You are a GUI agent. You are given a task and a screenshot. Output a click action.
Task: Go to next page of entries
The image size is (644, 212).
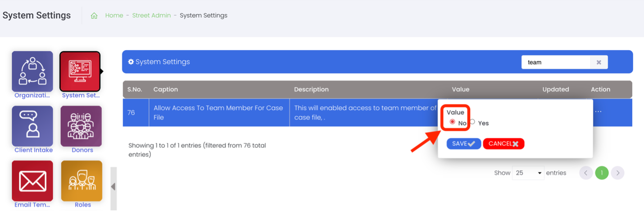[618, 173]
